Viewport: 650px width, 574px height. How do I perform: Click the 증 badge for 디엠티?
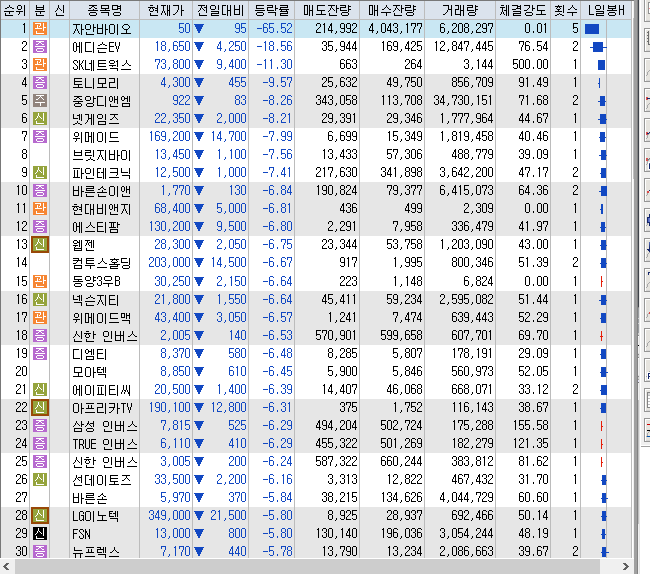pos(40,354)
